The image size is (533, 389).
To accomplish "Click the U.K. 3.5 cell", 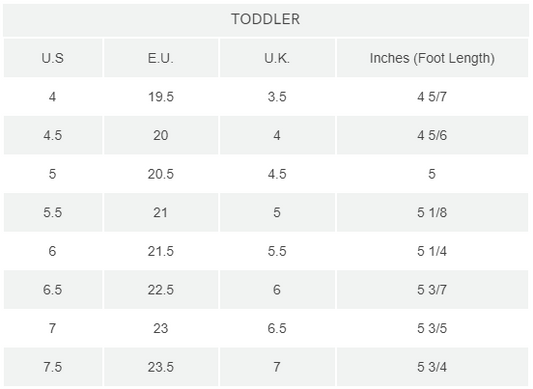I will (277, 97).
